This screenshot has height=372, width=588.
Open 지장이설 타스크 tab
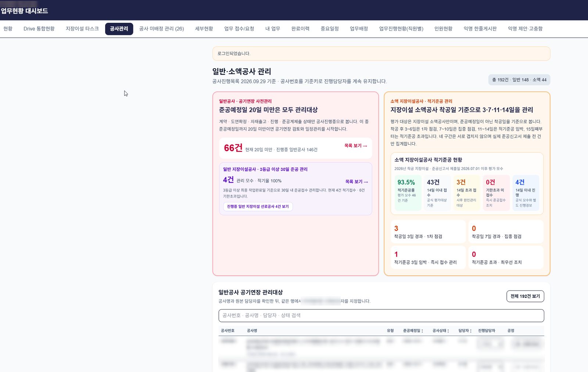(82, 29)
